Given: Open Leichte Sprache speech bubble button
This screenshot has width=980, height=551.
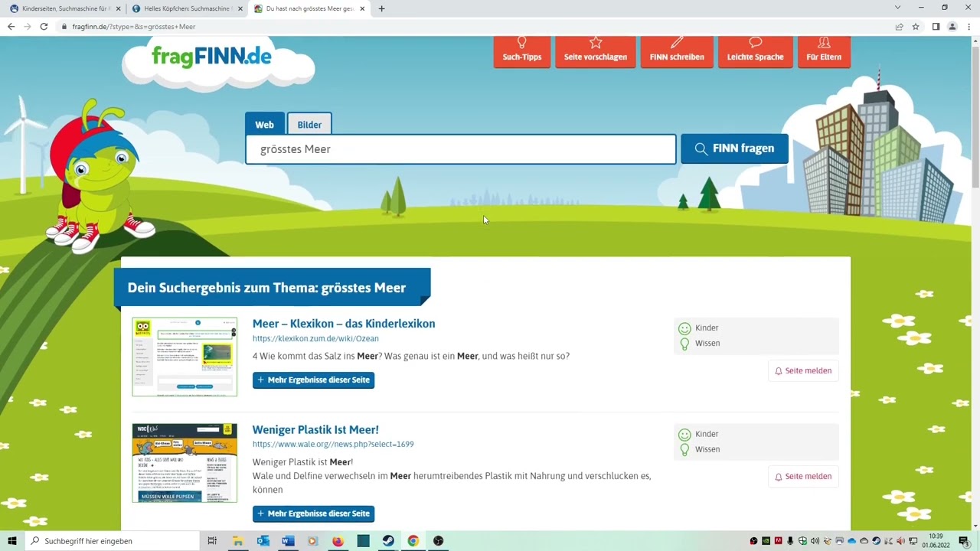Looking at the screenshot, I should (755, 51).
